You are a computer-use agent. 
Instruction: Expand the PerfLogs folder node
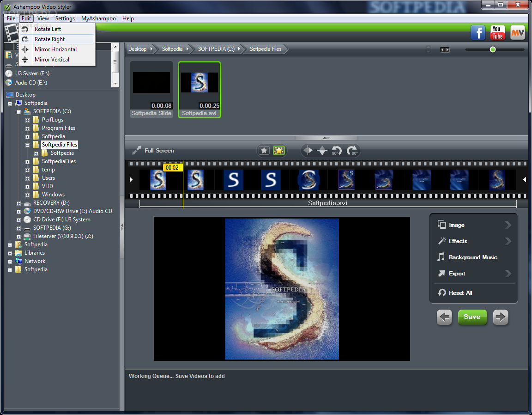click(28, 120)
